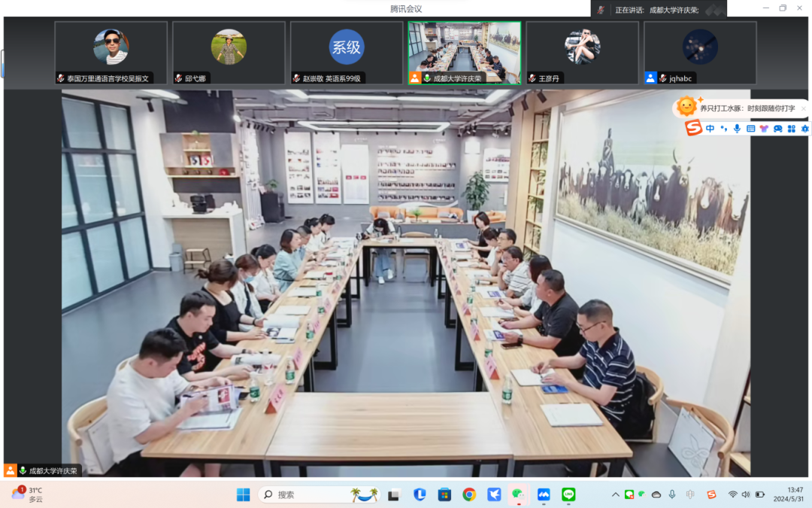Start voice input from the Sogou microphone icon
This screenshot has height=508, width=812.
point(737,129)
